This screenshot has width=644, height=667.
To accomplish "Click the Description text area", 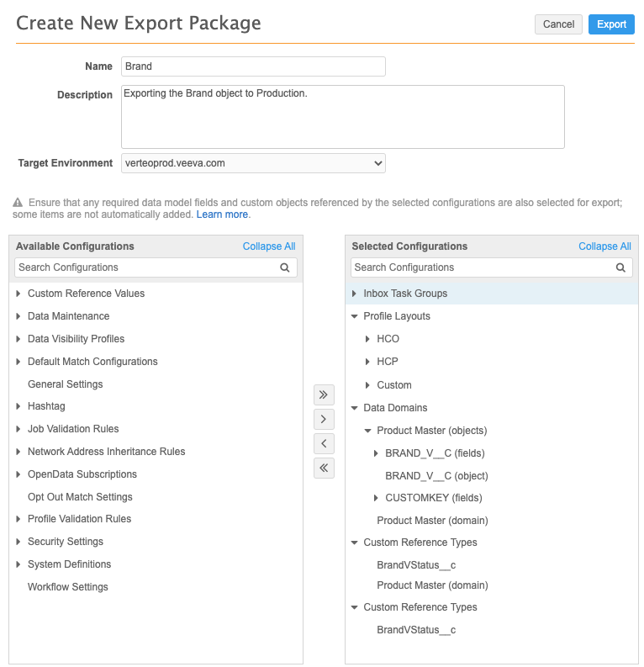I will pyautogui.click(x=342, y=117).
